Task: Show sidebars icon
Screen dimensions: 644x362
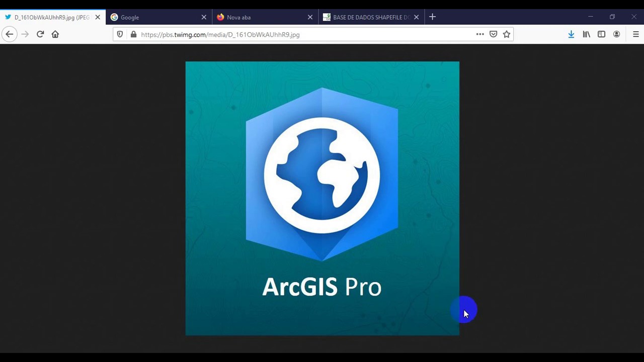Action: tap(601, 34)
